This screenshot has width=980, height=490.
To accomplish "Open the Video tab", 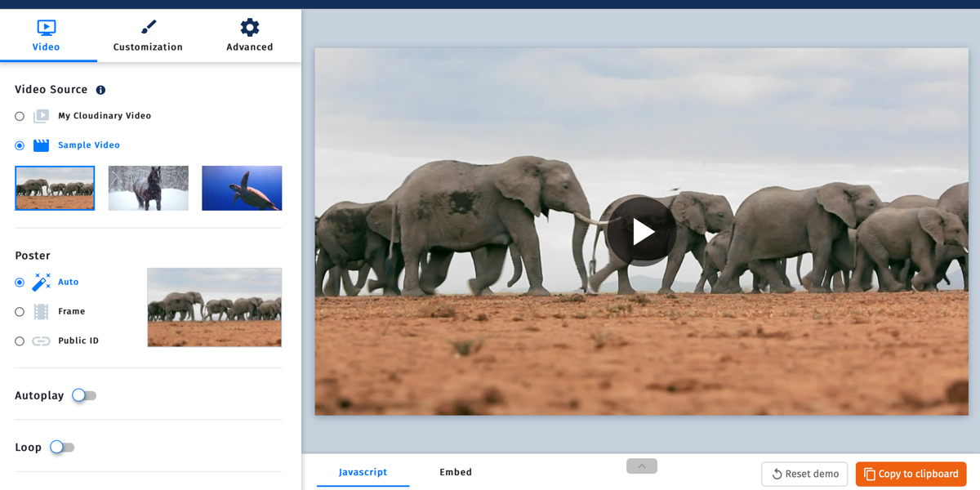I will [47, 36].
